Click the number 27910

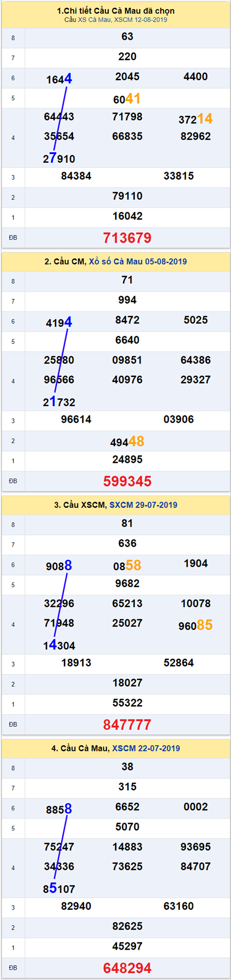(x=59, y=159)
